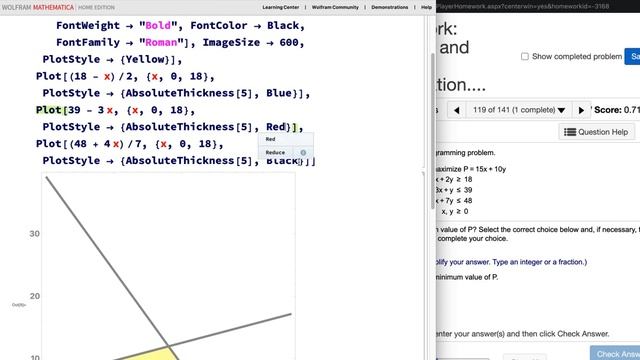Open the 119 of 141 question dropdown
The width and height of the screenshot is (640, 360).
(519, 110)
